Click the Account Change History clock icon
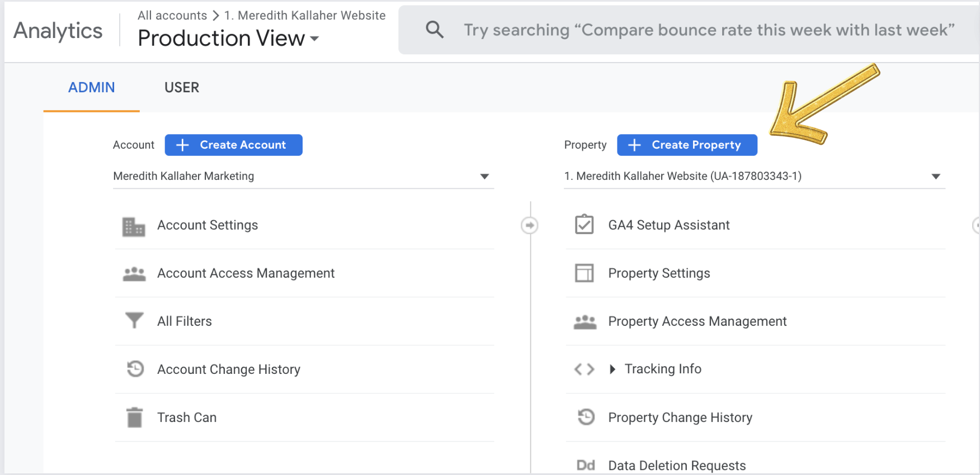 click(x=135, y=369)
